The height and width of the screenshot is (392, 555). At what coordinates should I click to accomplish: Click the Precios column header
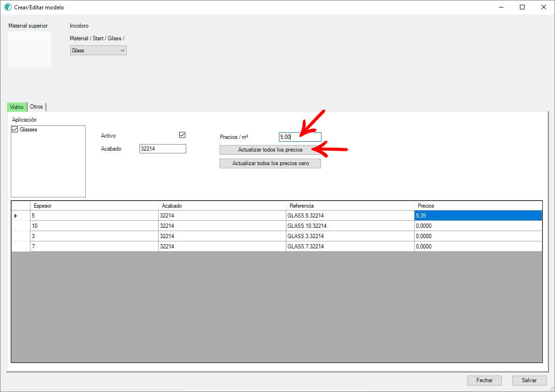[477, 206]
